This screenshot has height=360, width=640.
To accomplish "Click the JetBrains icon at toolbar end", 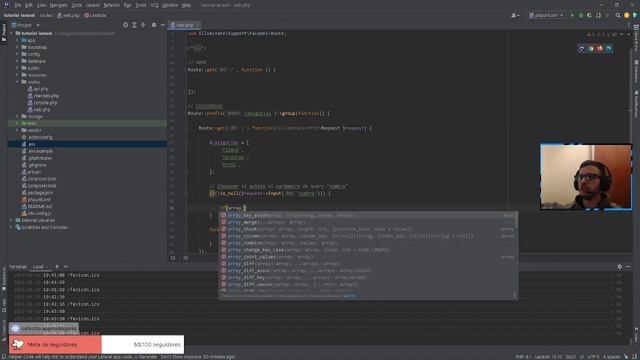I will (635, 15).
